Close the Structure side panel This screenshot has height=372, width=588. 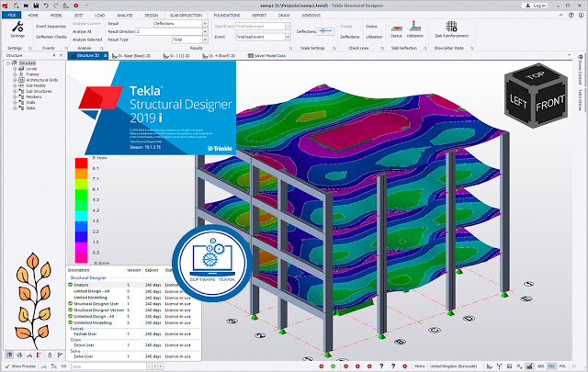62,55
